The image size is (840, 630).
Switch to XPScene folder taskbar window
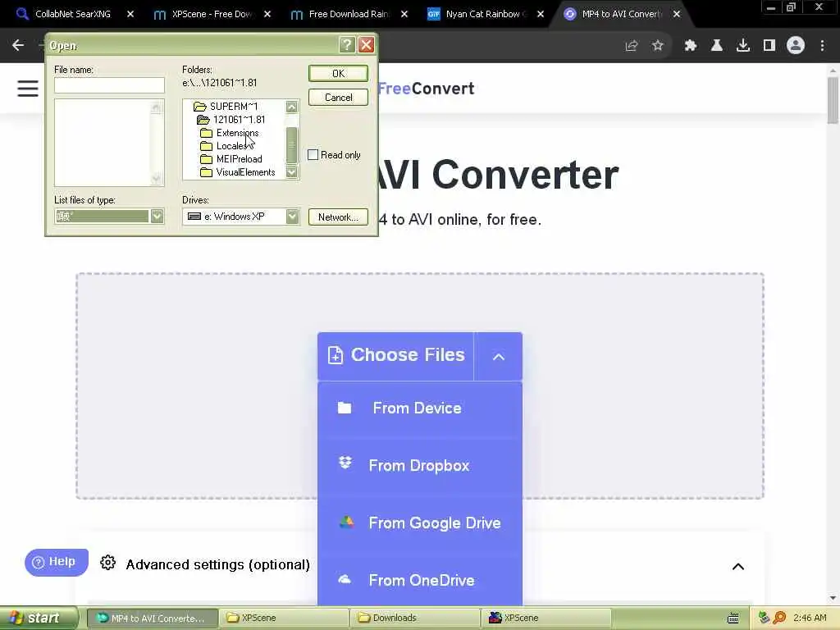[x=283, y=619]
